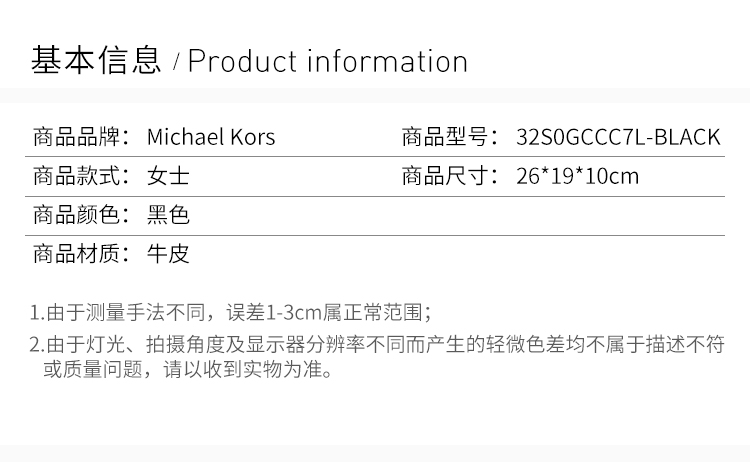Click the 黑色 color value
The image size is (750, 462).
point(168,215)
